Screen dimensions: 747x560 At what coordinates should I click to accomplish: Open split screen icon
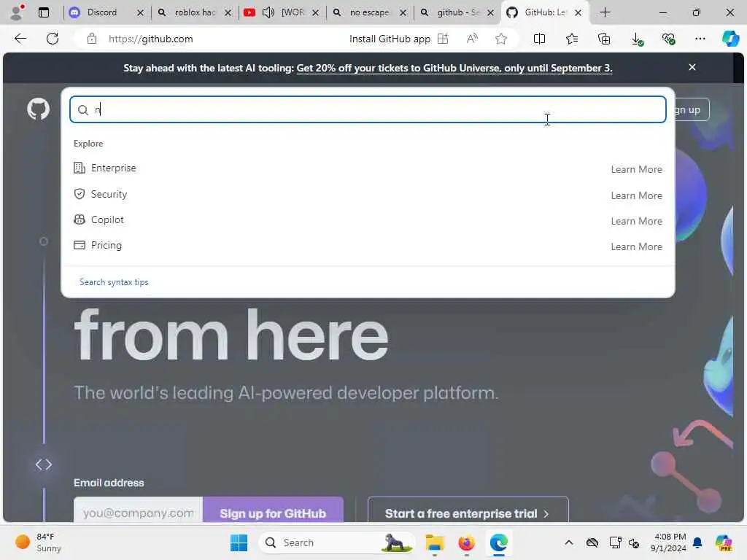point(539,39)
